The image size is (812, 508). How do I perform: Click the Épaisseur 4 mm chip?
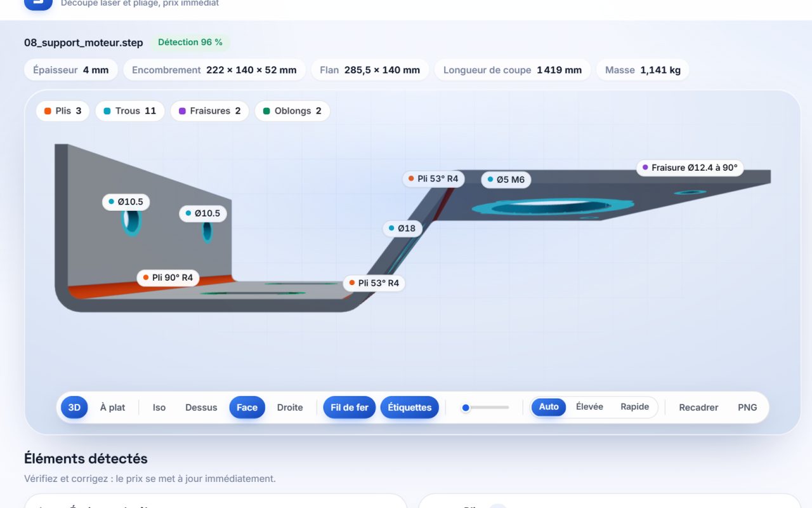coord(71,70)
